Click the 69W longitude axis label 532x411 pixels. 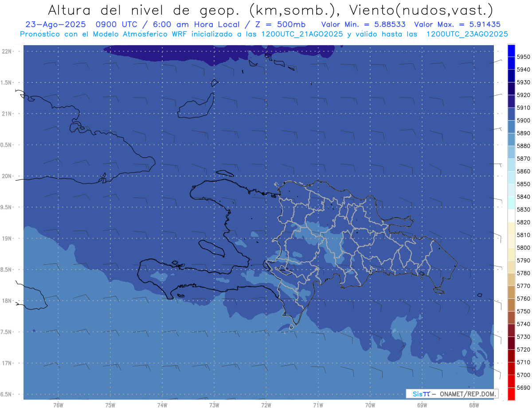click(x=422, y=405)
